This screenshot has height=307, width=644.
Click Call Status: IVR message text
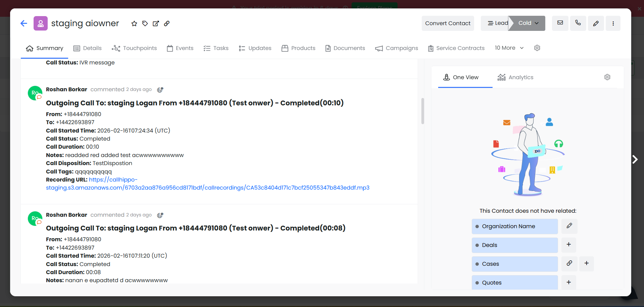[80, 62]
